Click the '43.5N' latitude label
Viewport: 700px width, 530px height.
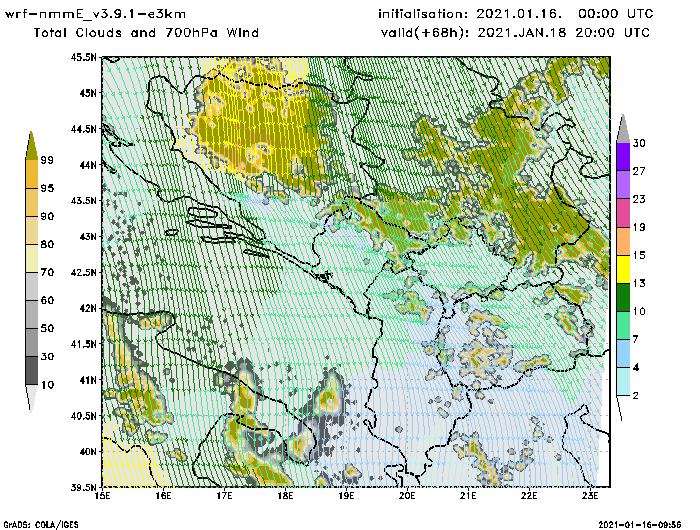(x=83, y=201)
